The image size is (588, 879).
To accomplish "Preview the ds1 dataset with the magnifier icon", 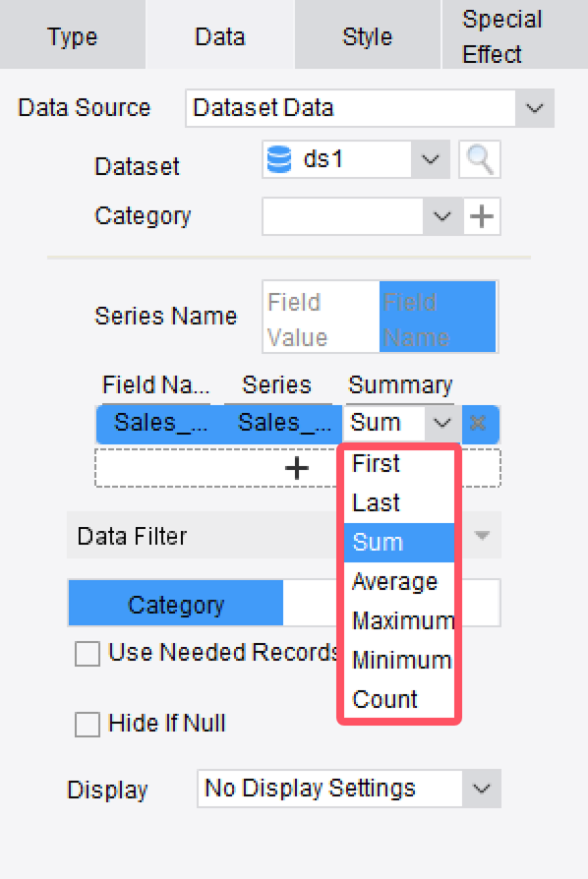I will (x=479, y=158).
